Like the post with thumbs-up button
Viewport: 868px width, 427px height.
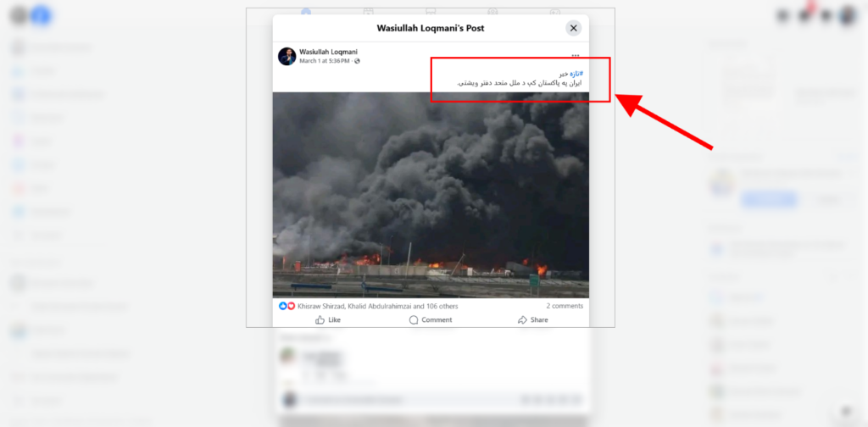(x=328, y=319)
